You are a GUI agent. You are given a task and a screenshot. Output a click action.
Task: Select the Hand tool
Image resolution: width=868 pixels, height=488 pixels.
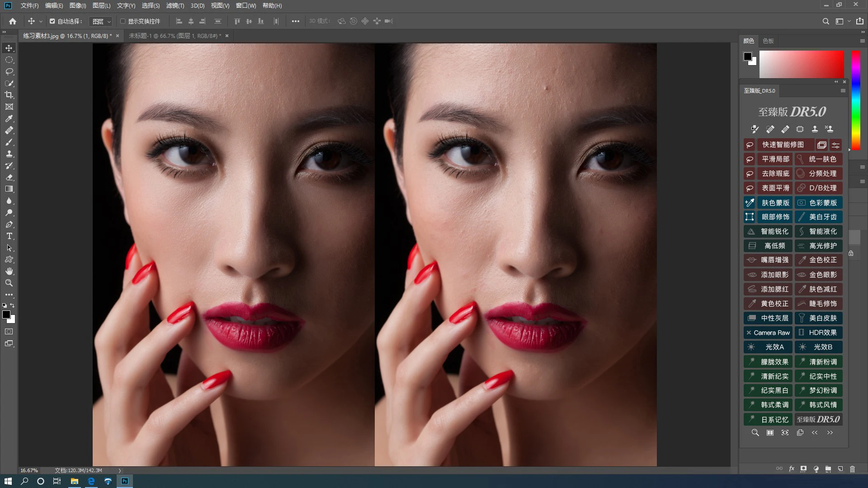tap(9, 271)
